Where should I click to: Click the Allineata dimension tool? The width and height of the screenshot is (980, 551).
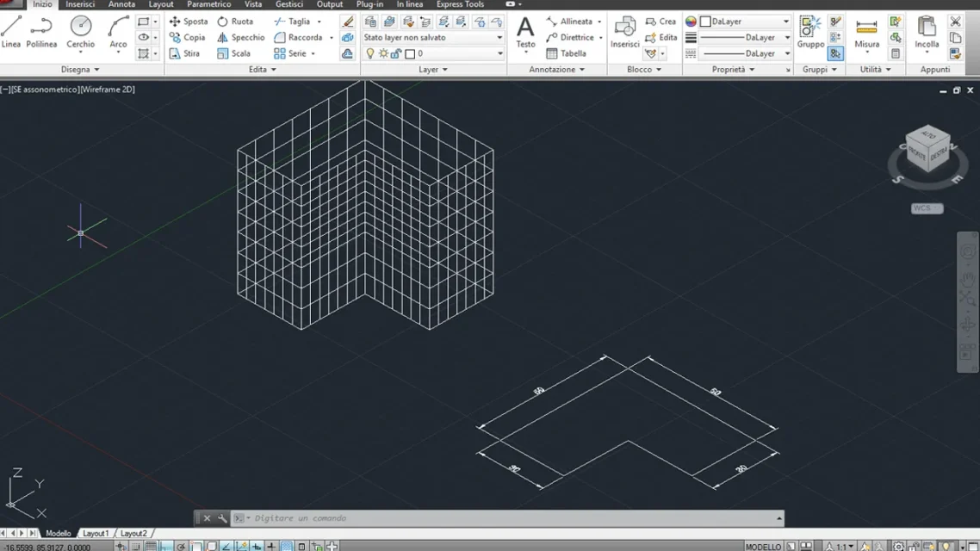pyautogui.click(x=569, y=22)
